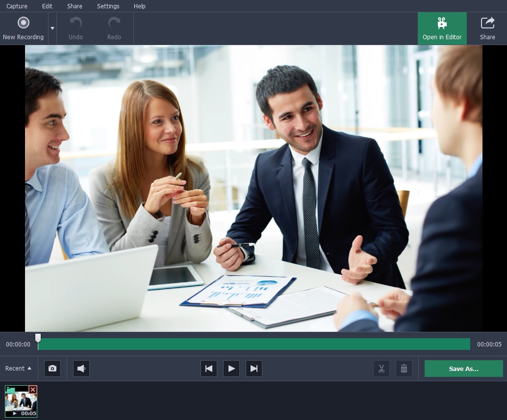The width and height of the screenshot is (507, 420).
Task: Skip to the next frame
Action: pyautogui.click(x=254, y=369)
